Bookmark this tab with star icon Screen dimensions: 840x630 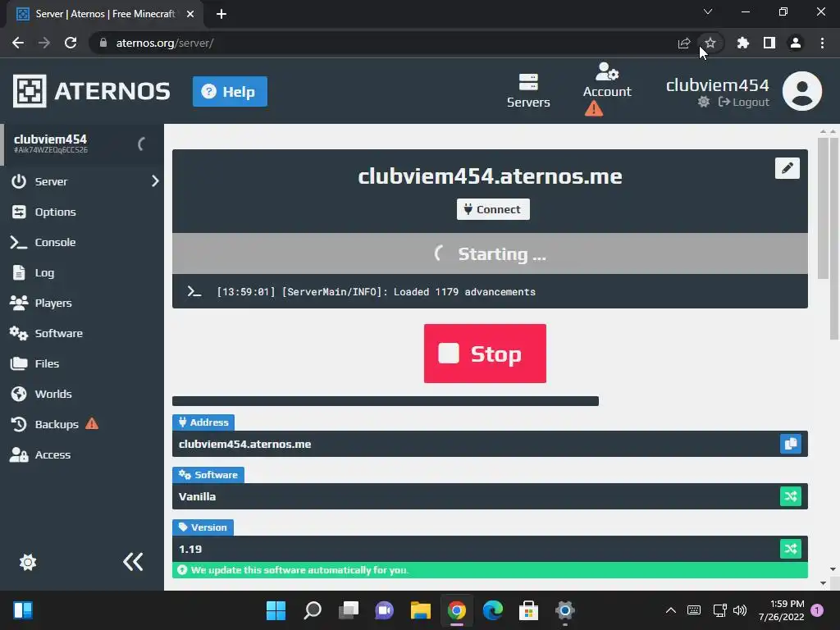pos(710,43)
